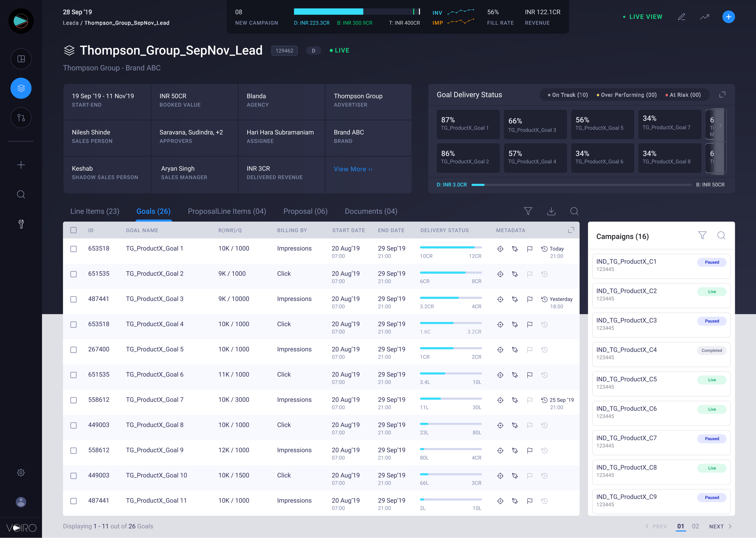
Task: Go to page 02 of goals
Action: click(695, 526)
